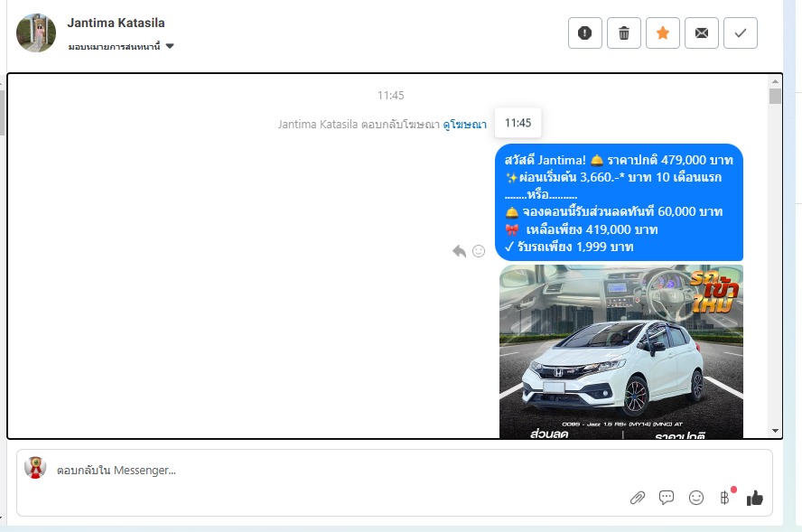Viewport: 802px width, 532px height.
Task: Click page avatar in reply box
Action: [x=35, y=467]
